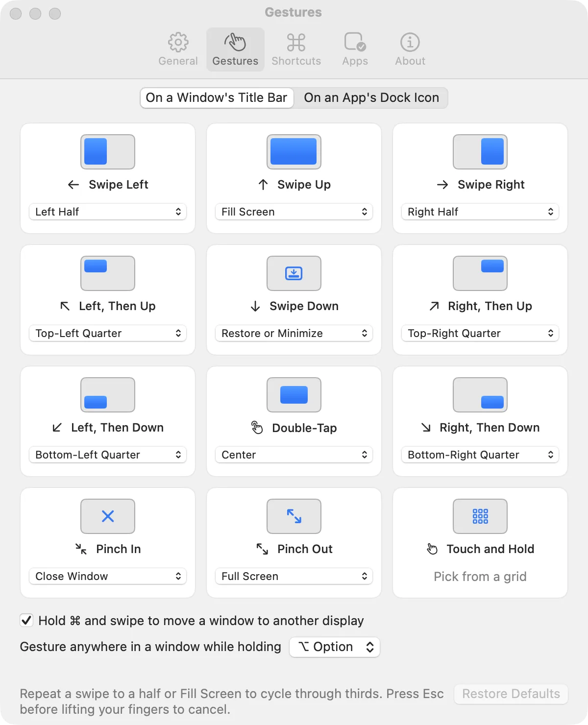The image size is (588, 725).
Task: Open the Top-Left Quarter dropdown
Action: coord(108,333)
